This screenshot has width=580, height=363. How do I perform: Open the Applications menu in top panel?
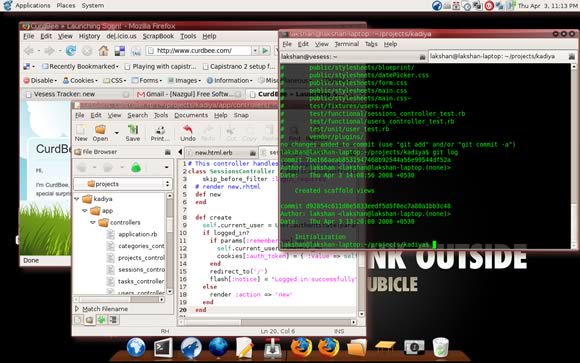[x=33, y=6]
